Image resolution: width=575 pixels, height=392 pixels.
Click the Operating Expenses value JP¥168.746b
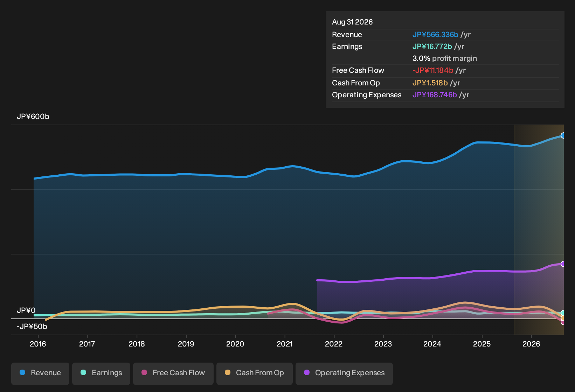coord(435,95)
